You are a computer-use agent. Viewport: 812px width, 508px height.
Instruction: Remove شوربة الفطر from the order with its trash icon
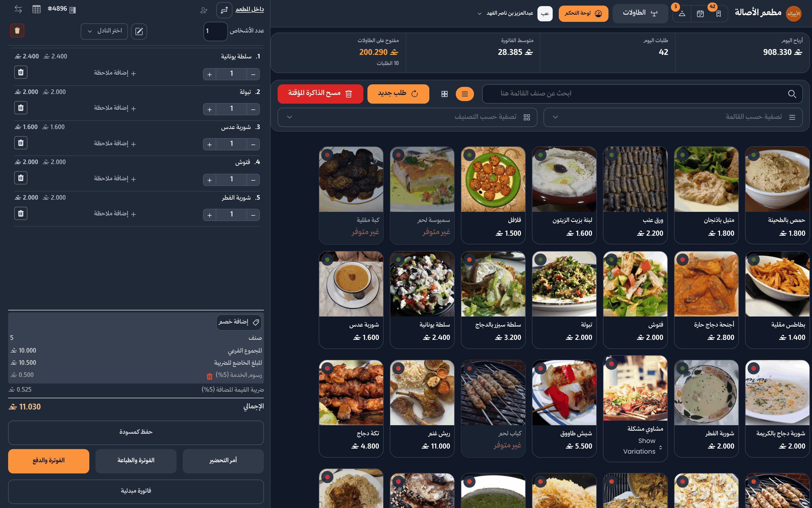pyautogui.click(x=21, y=213)
